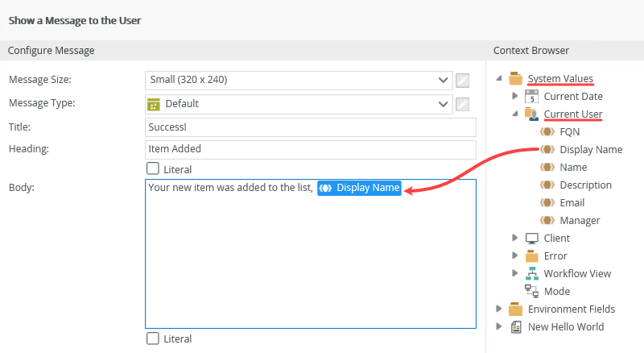Image resolution: width=644 pixels, height=353 pixels.
Task: Click inside the Body text area
Action: coord(311,254)
